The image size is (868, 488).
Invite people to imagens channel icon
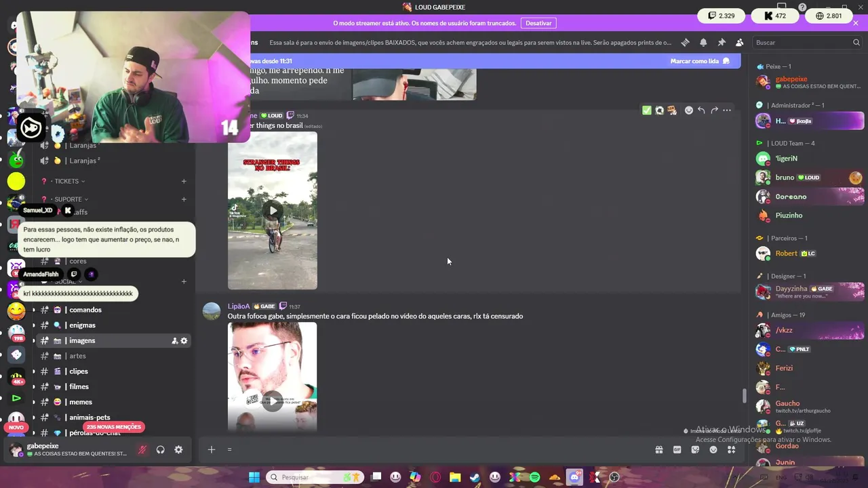(174, 341)
